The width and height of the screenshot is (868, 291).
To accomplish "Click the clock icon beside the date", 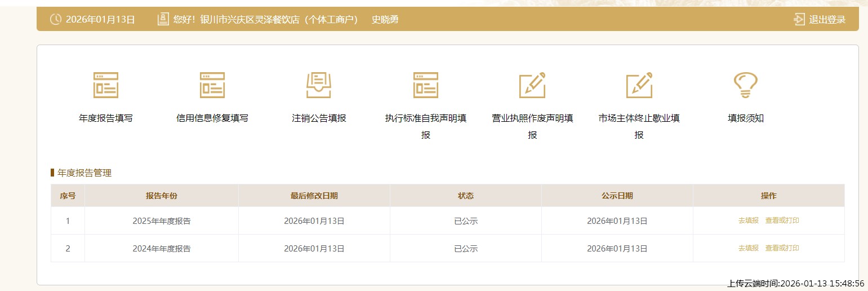I will 56,20.
